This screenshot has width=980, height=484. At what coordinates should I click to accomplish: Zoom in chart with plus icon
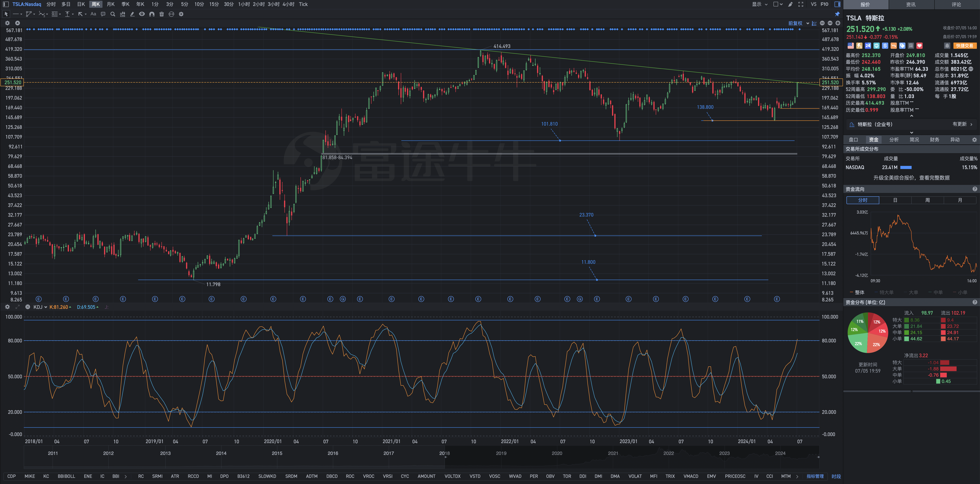tap(838, 23)
